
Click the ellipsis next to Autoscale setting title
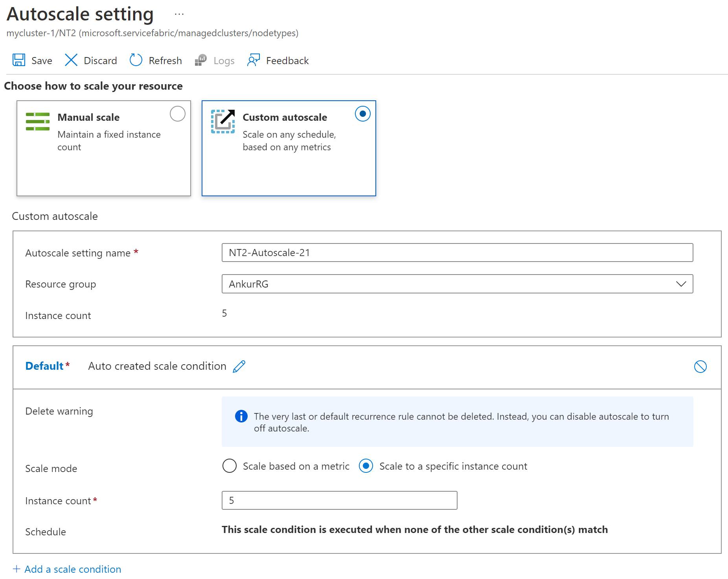179,14
